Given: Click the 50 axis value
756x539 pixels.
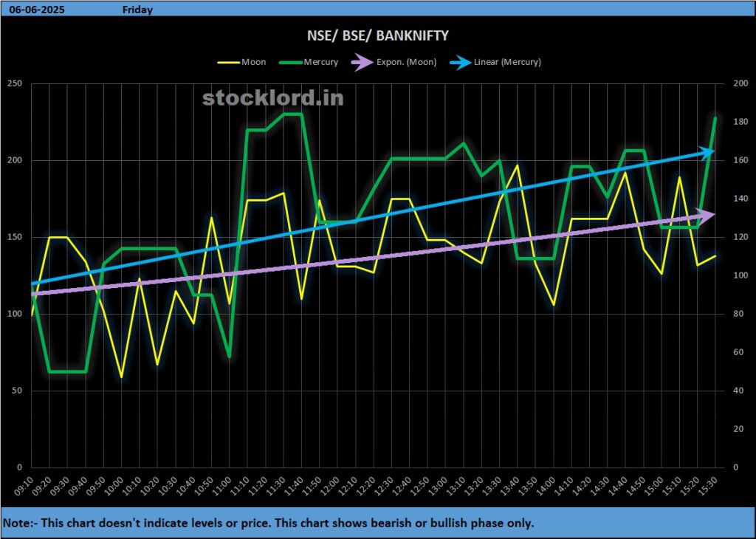Looking at the screenshot, I should tap(18, 391).
